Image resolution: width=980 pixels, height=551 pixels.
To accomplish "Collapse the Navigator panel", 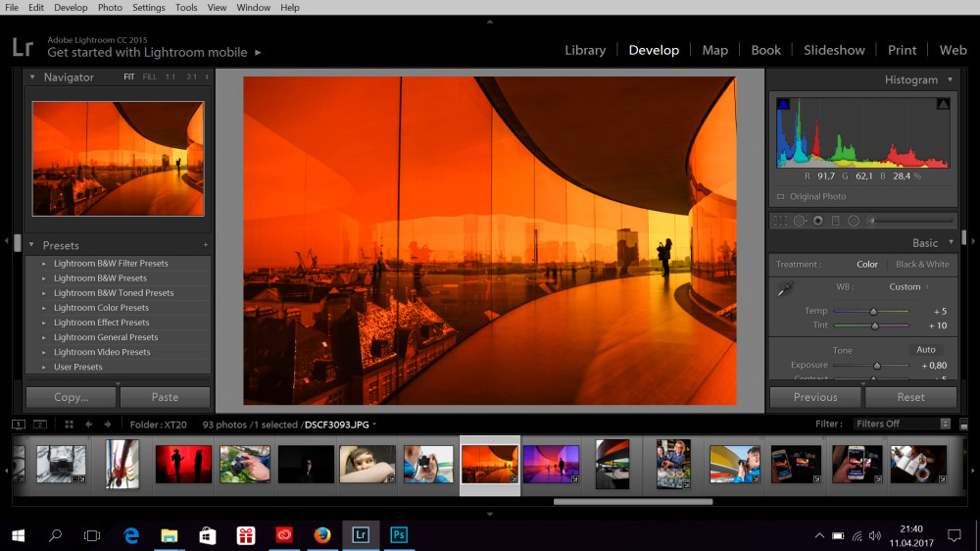I will pyautogui.click(x=32, y=76).
